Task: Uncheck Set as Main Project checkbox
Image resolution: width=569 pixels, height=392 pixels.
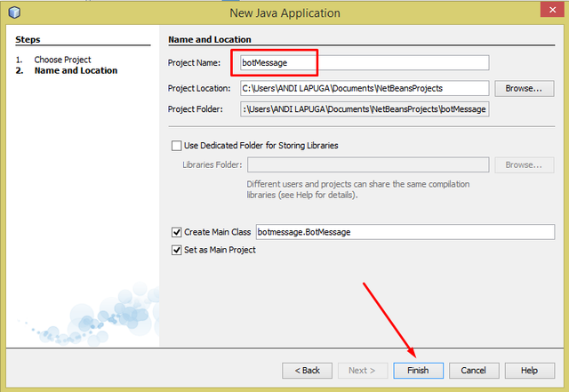Action: [176, 250]
